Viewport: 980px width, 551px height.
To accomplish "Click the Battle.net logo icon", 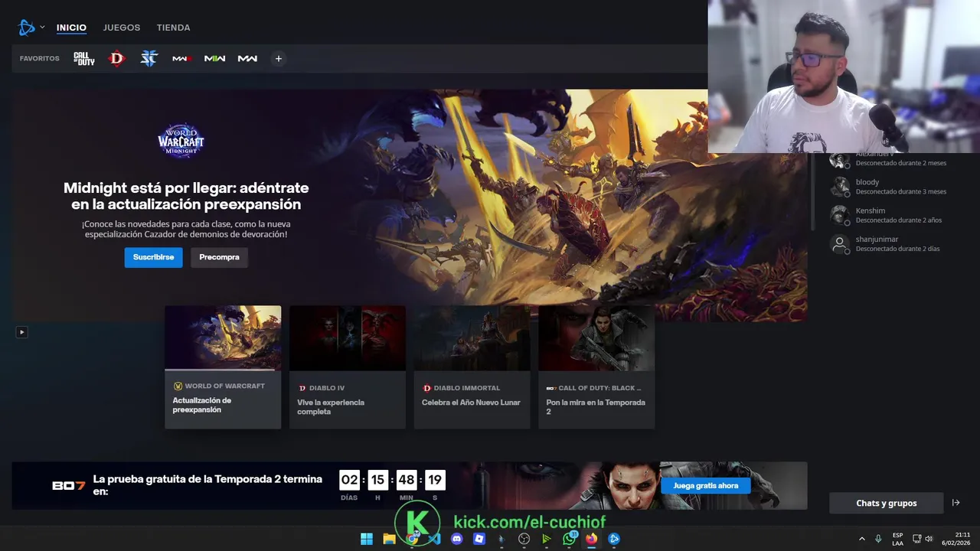I will pyautogui.click(x=27, y=28).
